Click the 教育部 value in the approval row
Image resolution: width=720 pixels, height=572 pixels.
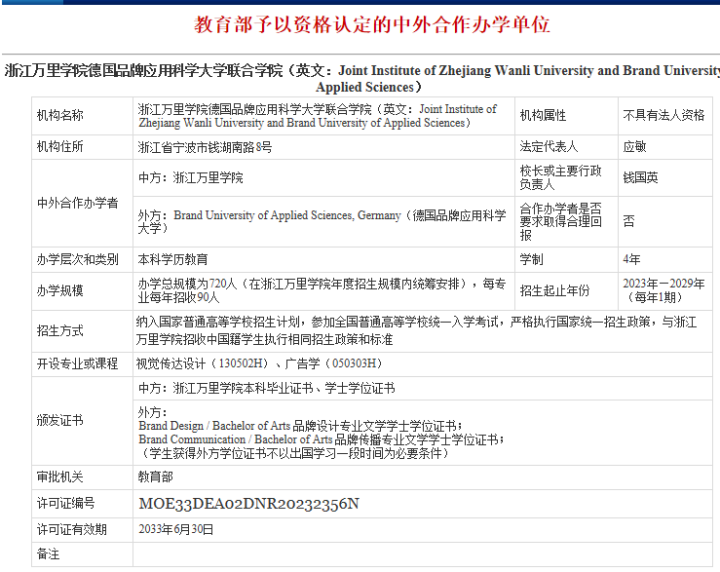click(x=155, y=477)
